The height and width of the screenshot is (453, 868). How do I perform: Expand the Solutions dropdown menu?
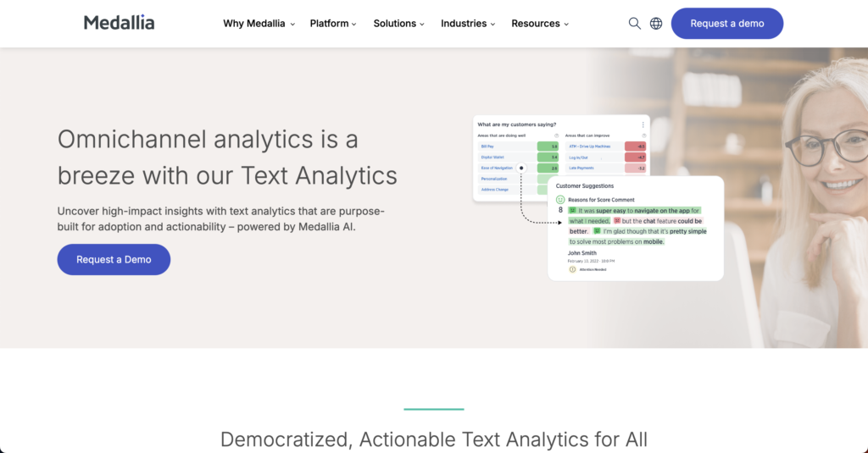click(398, 24)
